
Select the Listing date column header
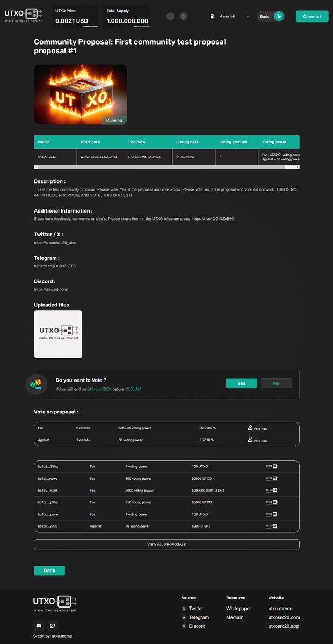[187, 142]
